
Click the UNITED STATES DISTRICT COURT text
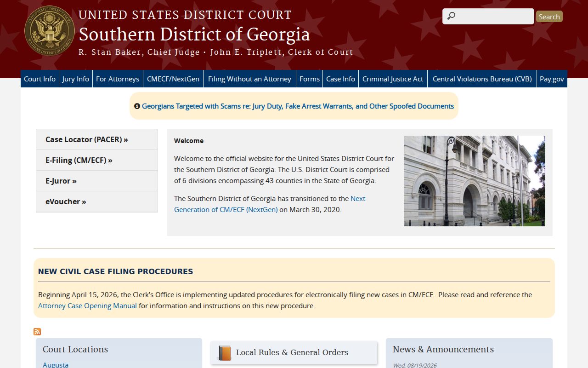pyautogui.click(x=185, y=15)
